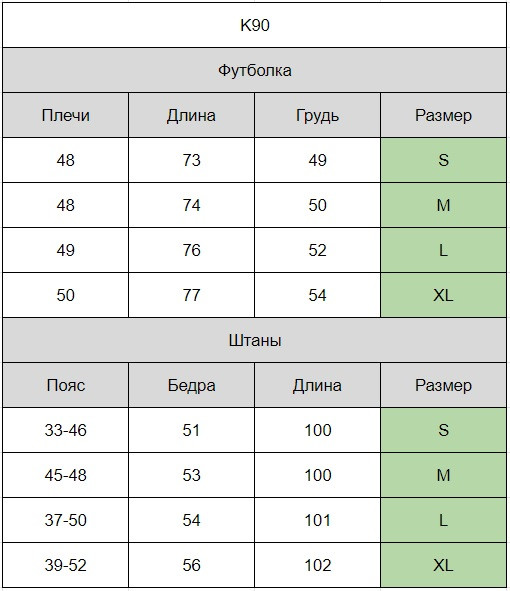
Task: Select the cell showing 45-48
Action: point(66,475)
